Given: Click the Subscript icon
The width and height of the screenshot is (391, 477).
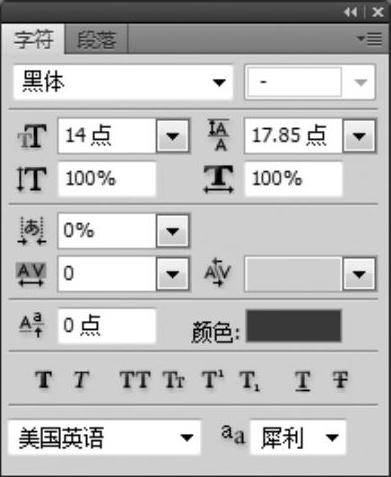Looking at the screenshot, I should pos(250,380).
